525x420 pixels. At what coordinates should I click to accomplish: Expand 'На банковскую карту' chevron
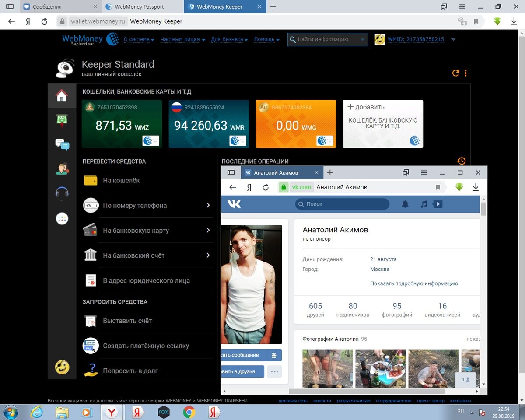(x=208, y=230)
